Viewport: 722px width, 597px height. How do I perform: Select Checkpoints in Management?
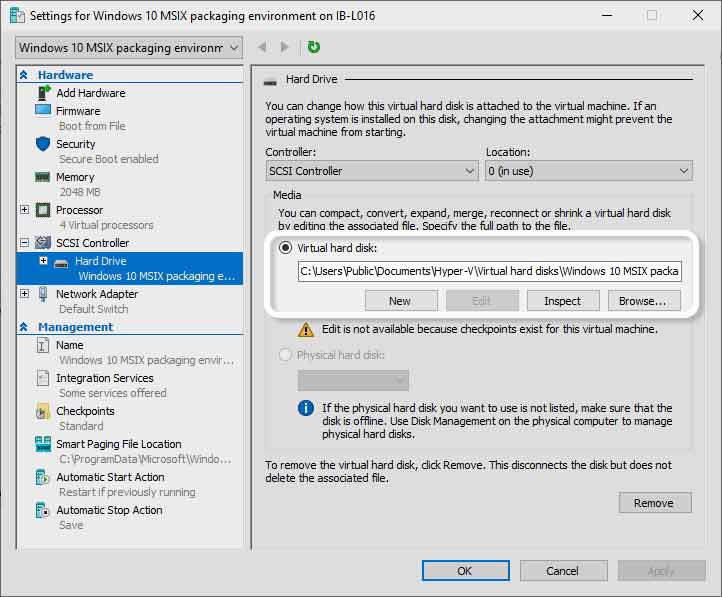[85, 411]
